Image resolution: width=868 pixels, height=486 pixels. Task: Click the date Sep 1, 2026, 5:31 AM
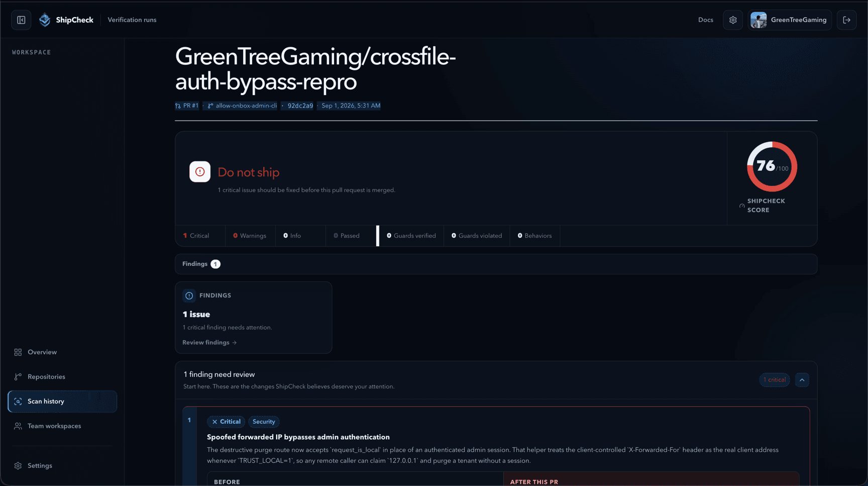coord(351,106)
